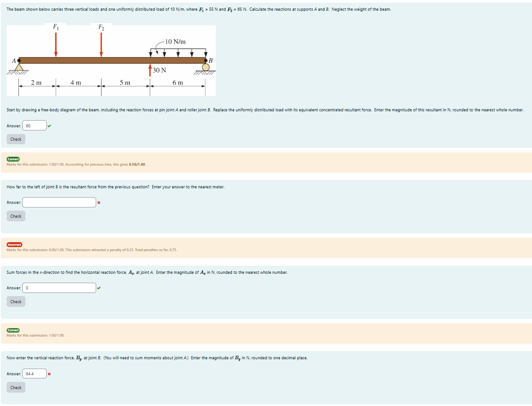Viewport: 532px width, 406px height.
Task: Focus the empty answer field for the distance from joint B
Action: [x=59, y=203]
